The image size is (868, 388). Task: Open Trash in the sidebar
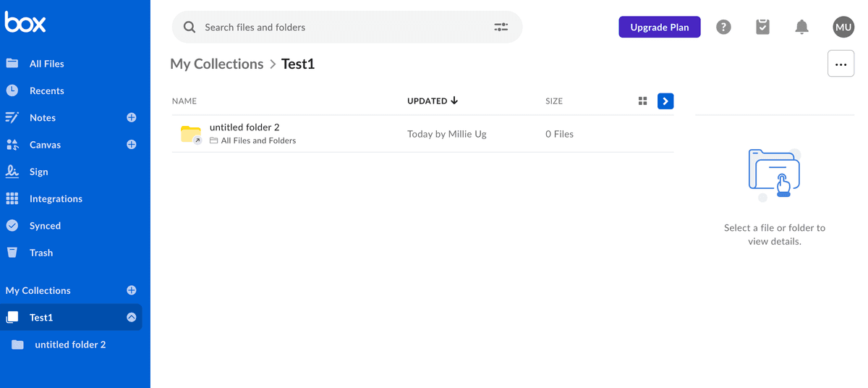pyautogui.click(x=41, y=253)
